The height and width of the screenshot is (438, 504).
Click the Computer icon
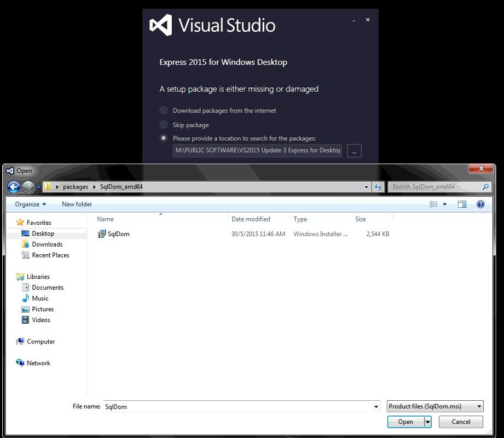[x=20, y=341]
